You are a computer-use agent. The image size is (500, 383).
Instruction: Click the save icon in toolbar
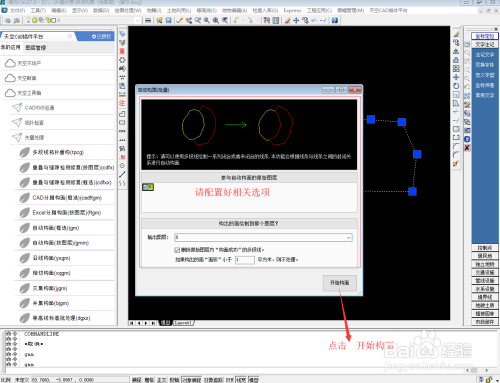(x=169, y=20)
